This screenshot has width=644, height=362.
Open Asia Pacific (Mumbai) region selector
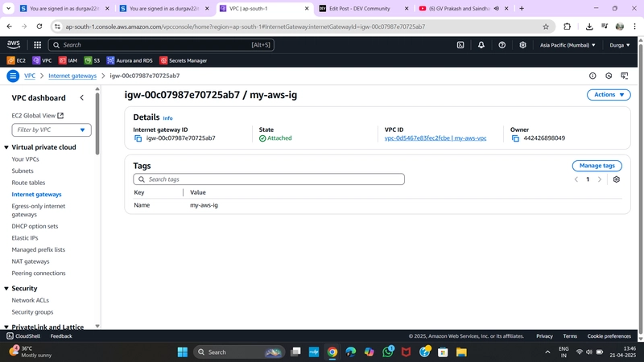(568, 45)
